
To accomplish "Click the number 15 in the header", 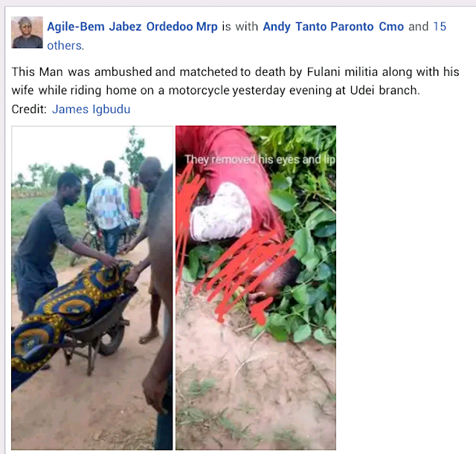I will 440,27.
